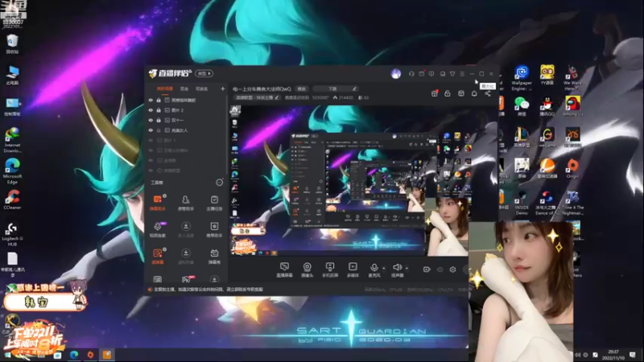Open the read-danmaku tool (orange icon)
This screenshot has height=362, width=644.
coord(157,256)
